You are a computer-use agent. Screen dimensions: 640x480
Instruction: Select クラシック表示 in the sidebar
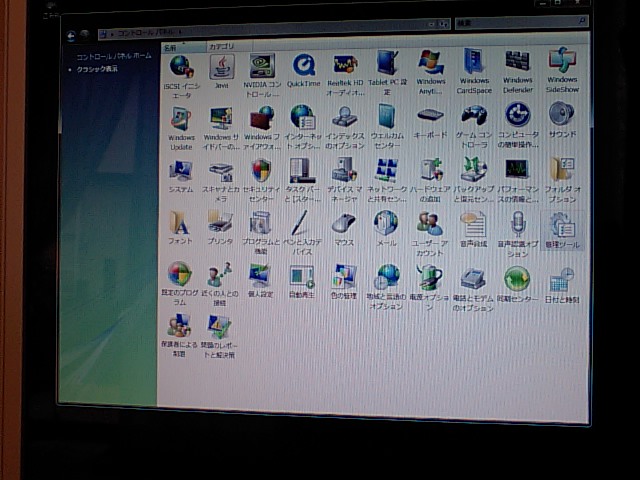point(97,69)
